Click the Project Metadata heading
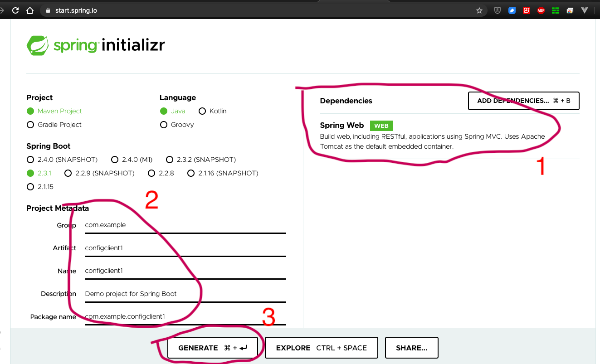 tap(58, 209)
